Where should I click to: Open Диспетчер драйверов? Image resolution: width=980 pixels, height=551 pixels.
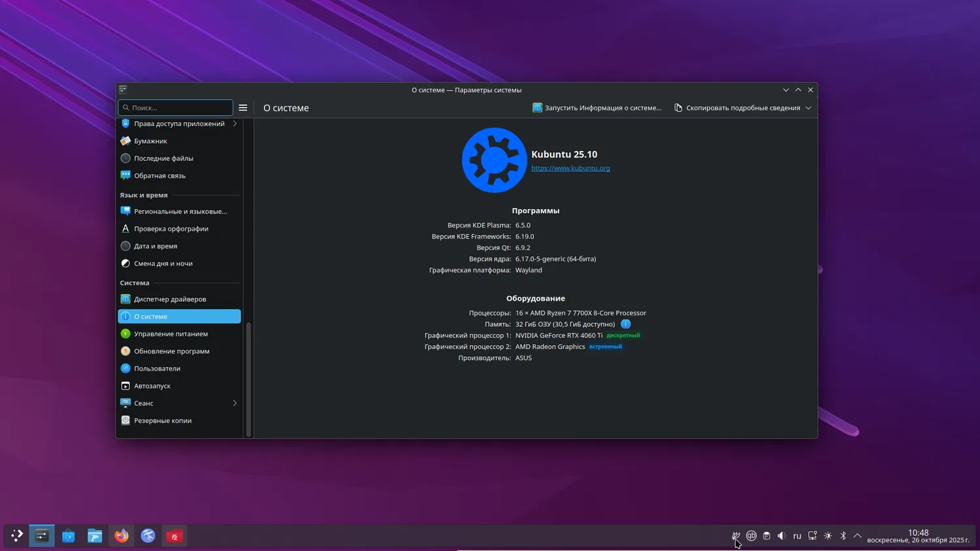click(179, 299)
